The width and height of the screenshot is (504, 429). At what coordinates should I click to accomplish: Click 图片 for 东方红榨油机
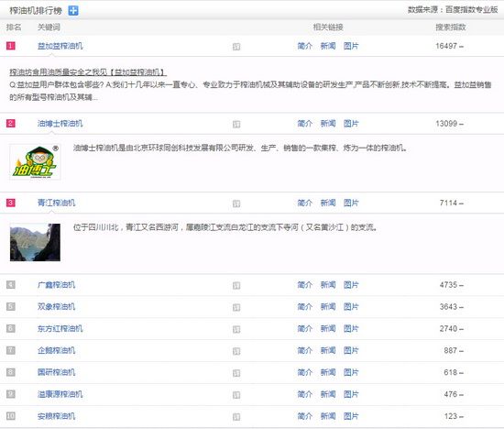click(351, 329)
